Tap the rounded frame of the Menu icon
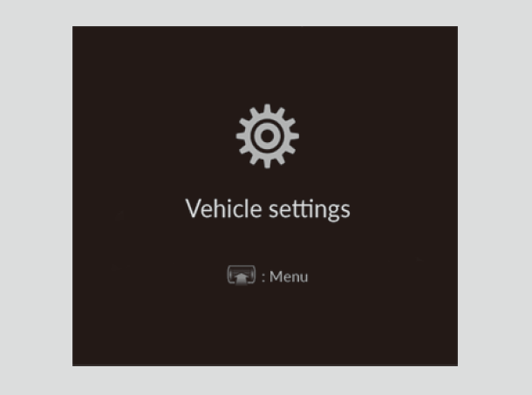This screenshot has height=395, width=532. pos(242,276)
